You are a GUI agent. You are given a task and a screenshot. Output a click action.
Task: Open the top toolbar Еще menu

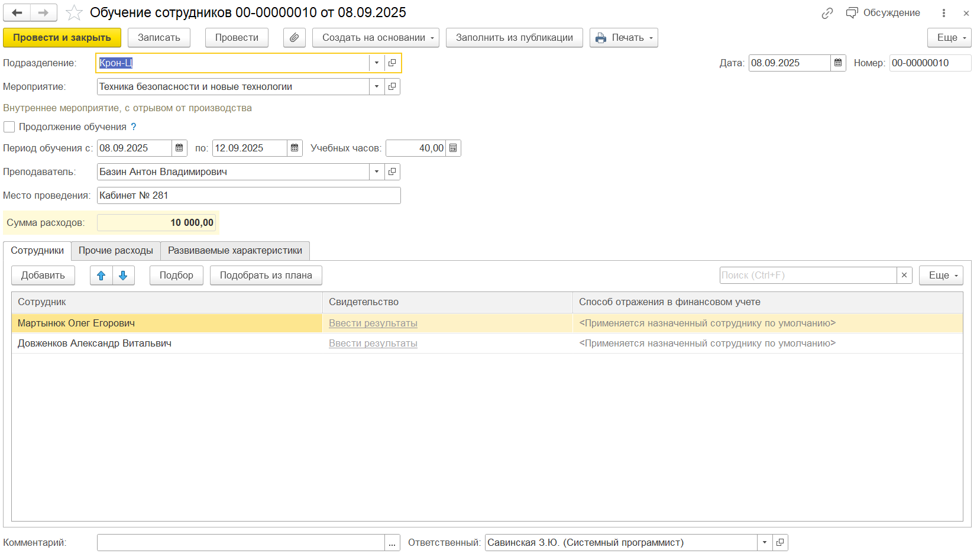click(950, 38)
